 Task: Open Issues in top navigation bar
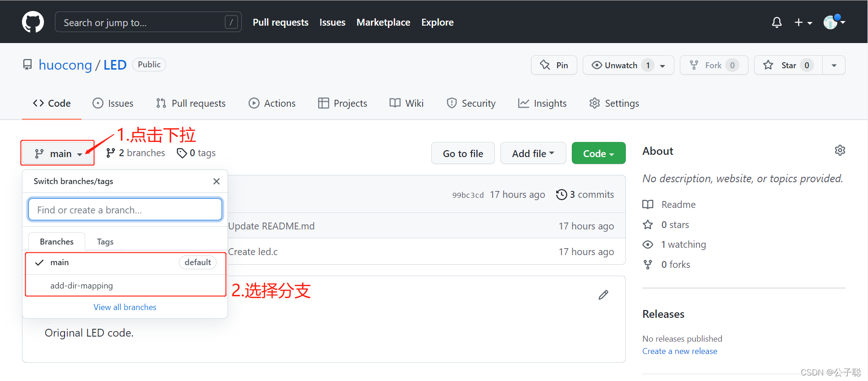pyautogui.click(x=332, y=22)
